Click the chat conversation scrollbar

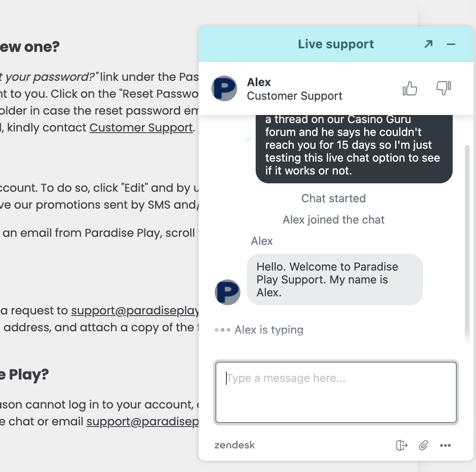(467, 241)
